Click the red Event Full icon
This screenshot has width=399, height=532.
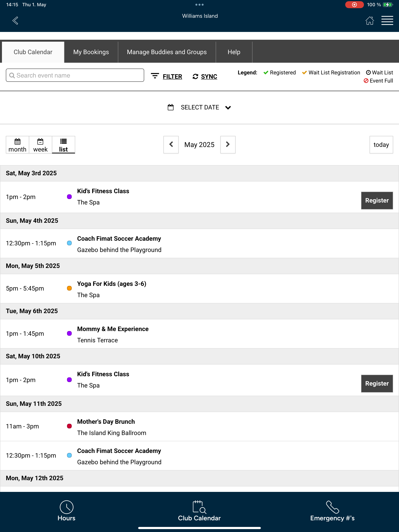[366, 81]
